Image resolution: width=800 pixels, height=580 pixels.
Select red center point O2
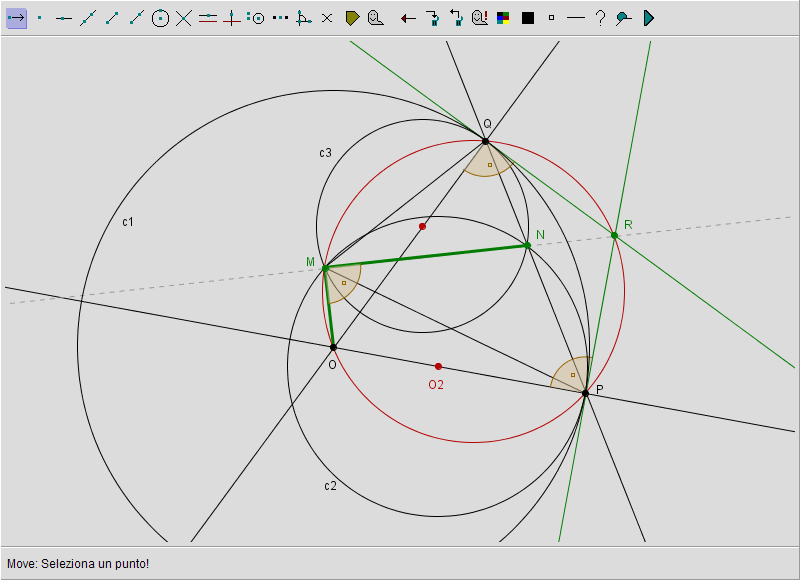[x=438, y=366]
